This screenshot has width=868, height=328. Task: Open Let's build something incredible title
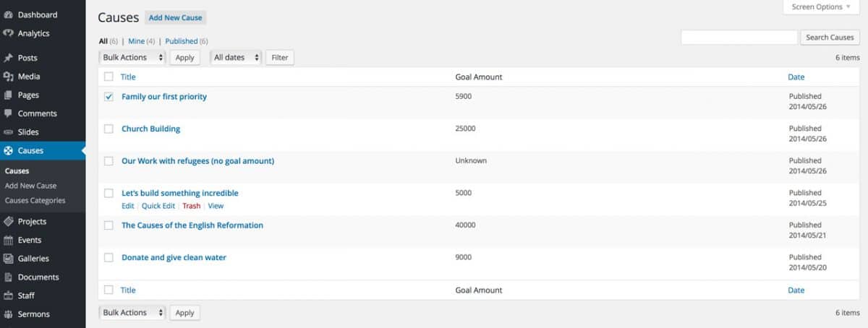coord(179,193)
